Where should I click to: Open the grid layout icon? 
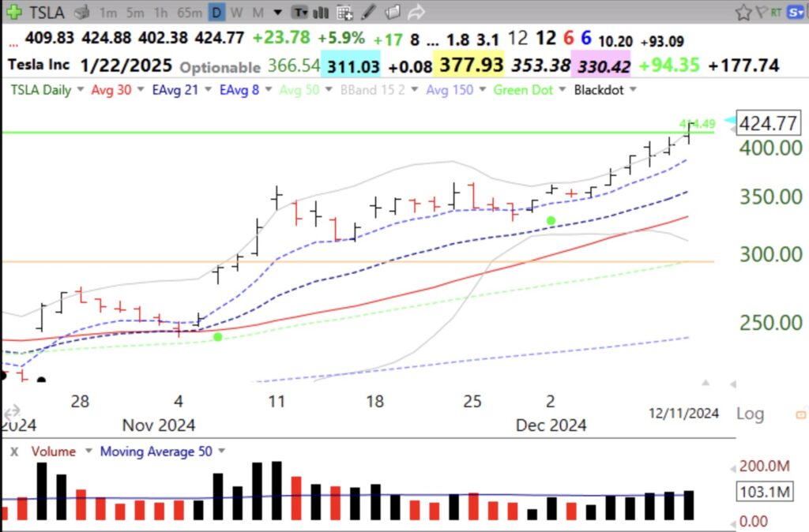[343, 12]
